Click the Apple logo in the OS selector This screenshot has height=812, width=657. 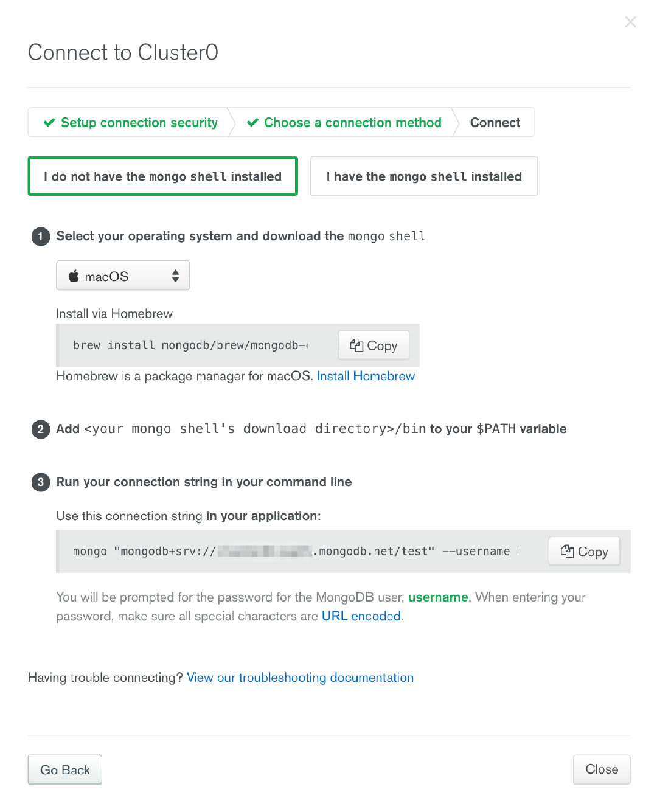(74, 276)
